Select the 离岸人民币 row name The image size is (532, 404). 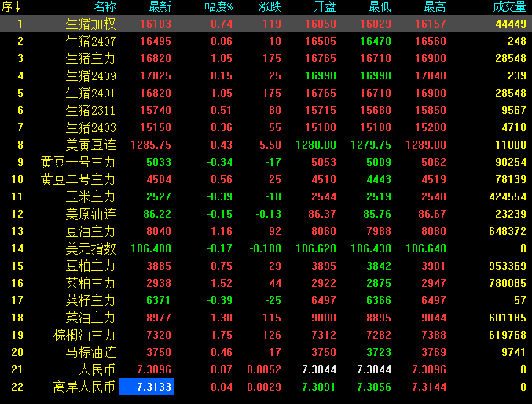(x=84, y=387)
